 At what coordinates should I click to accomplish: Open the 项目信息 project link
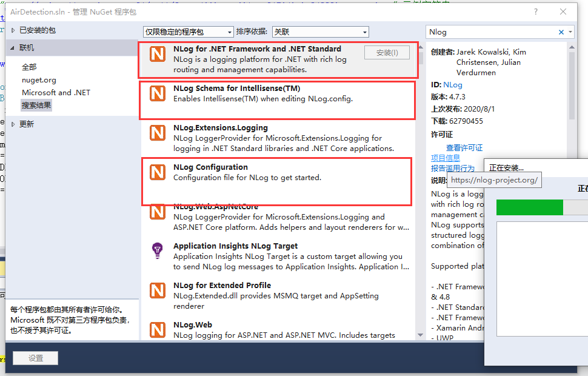[446, 158]
